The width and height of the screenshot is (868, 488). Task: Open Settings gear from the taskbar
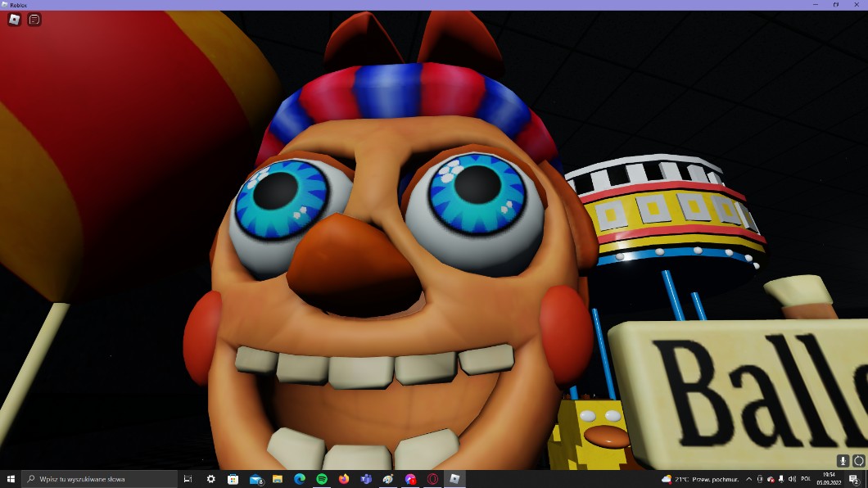[211, 479]
